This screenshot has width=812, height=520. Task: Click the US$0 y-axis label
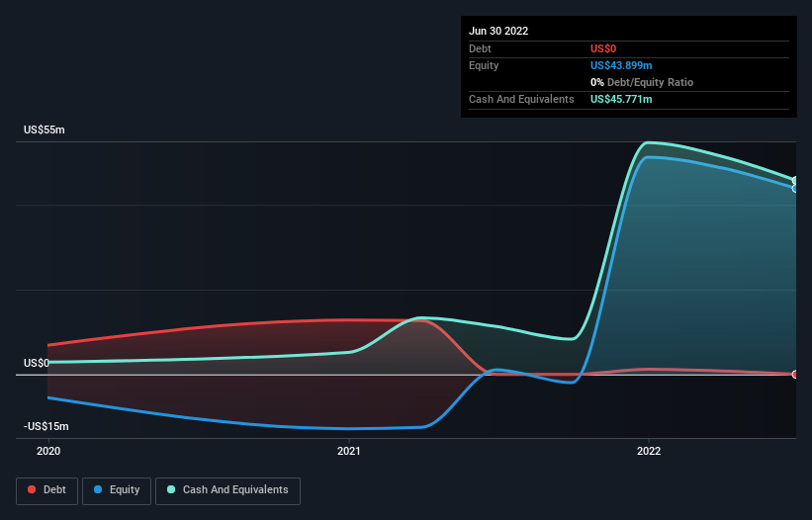37,363
